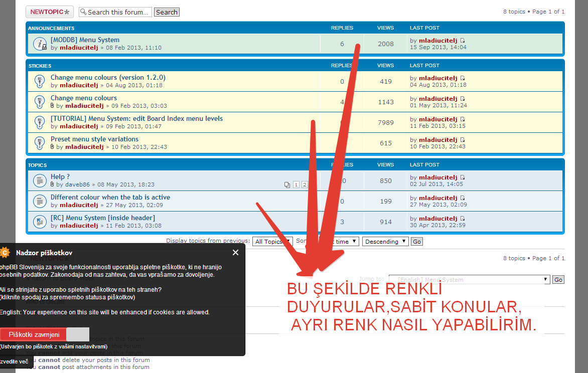This screenshot has height=373, width=588.
Task: Click '8 topics • Page 1 of 1' text at top
Action: [x=534, y=12]
